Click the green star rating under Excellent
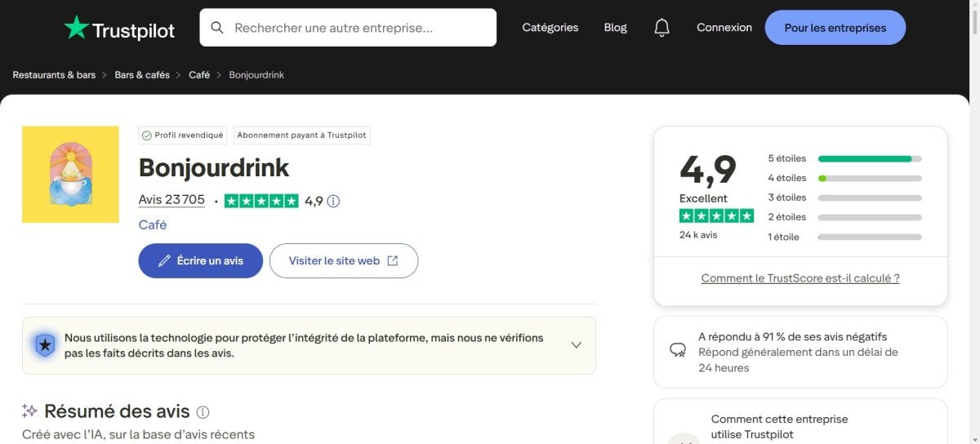Screen dimensions: 980x444 click(x=716, y=215)
